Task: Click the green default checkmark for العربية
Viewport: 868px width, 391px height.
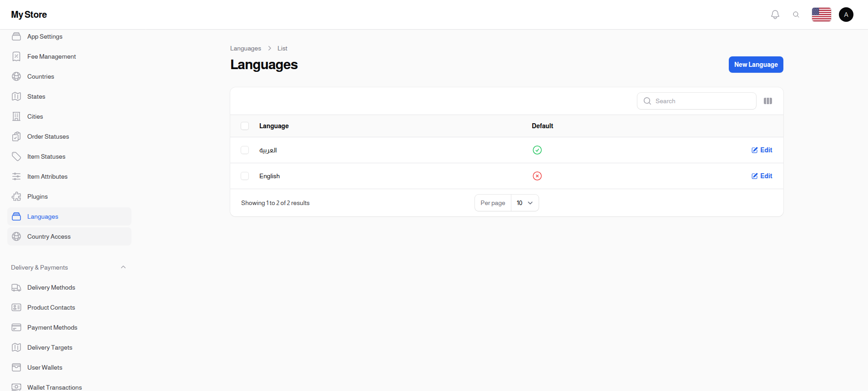Action: (x=537, y=150)
